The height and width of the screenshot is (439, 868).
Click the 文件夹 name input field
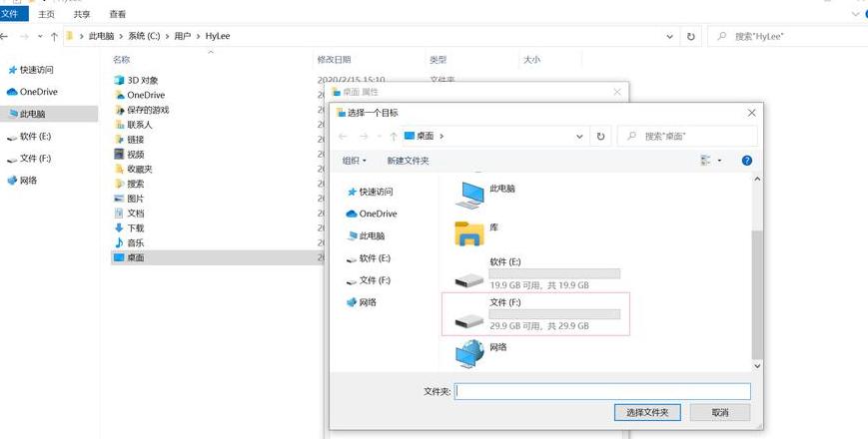(x=602, y=391)
